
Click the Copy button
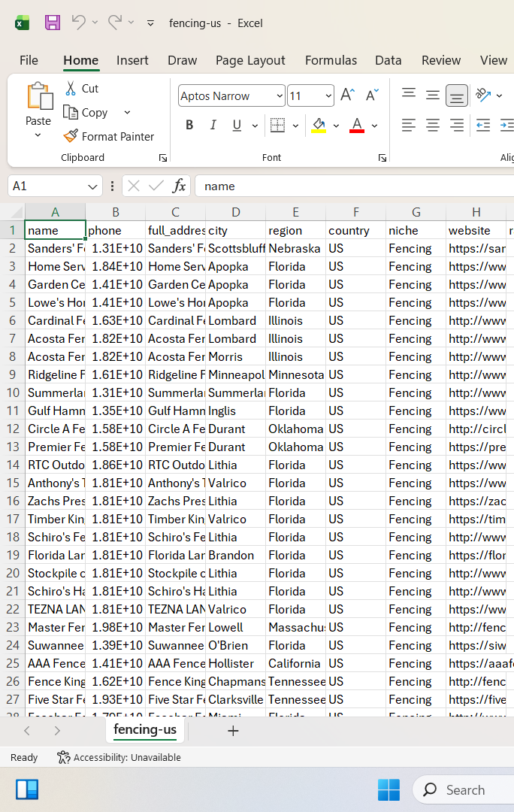pyautogui.click(x=86, y=112)
